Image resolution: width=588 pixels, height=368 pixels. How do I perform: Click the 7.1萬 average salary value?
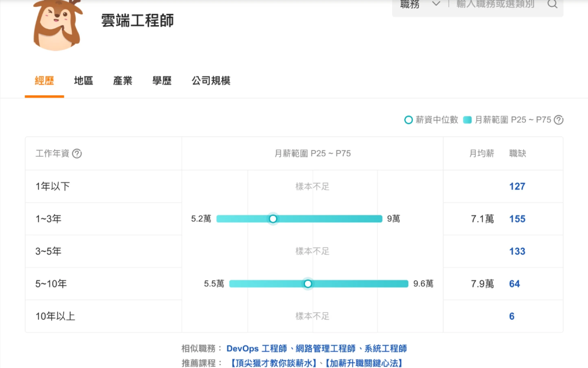482,219
